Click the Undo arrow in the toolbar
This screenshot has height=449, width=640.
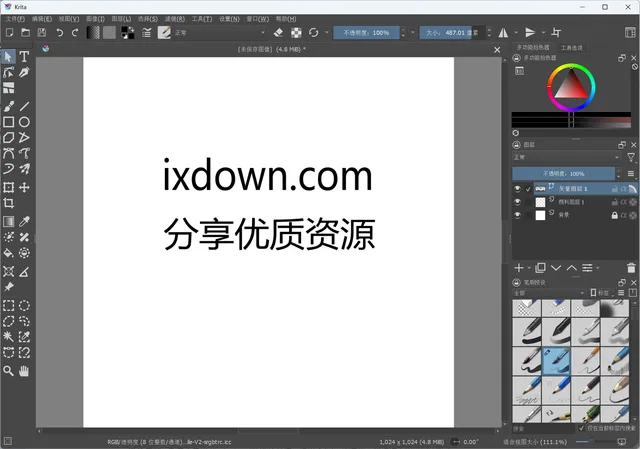60,33
